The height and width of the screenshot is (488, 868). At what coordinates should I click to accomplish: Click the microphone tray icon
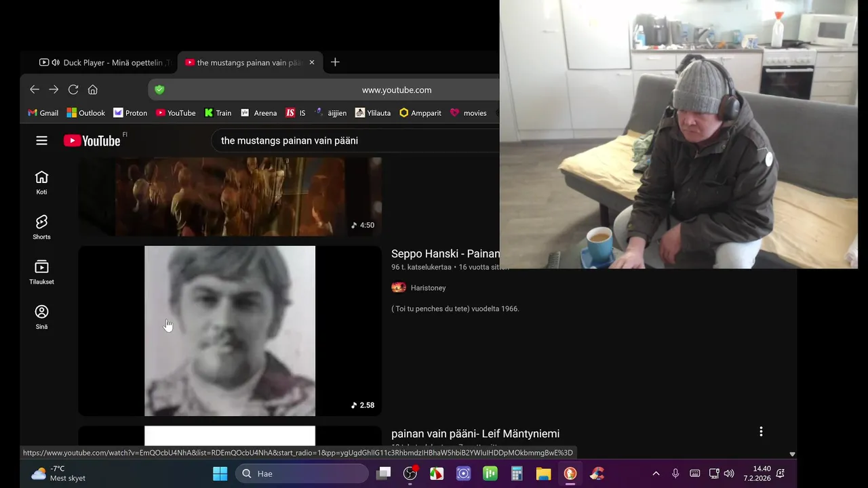(x=675, y=474)
